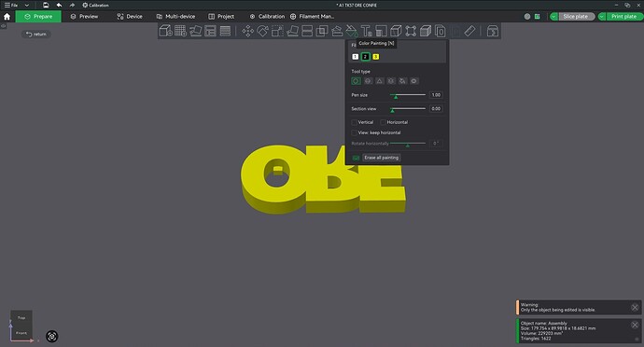Screen dimensions: 644x347
Task: Dismiss the Warning notification
Action: point(635,307)
